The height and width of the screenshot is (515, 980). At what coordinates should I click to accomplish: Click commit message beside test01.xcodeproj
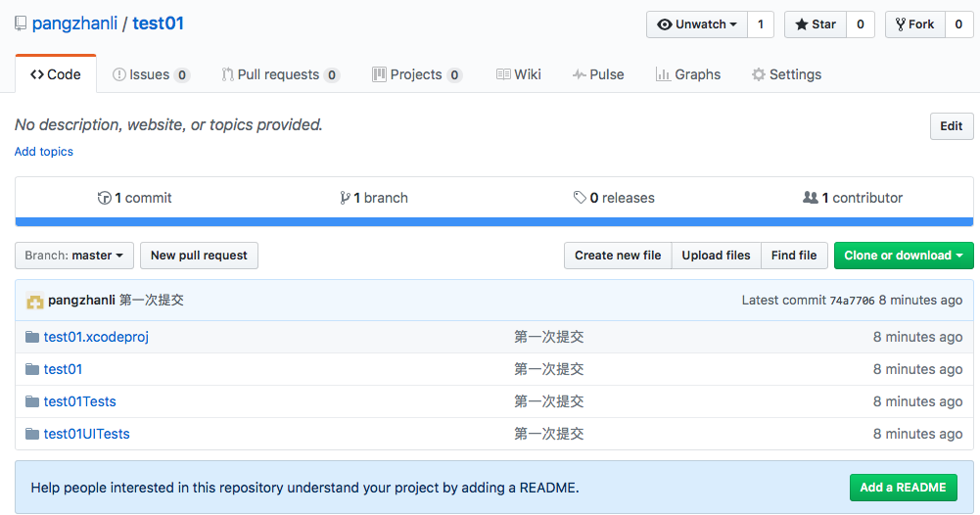click(x=549, y=337)
